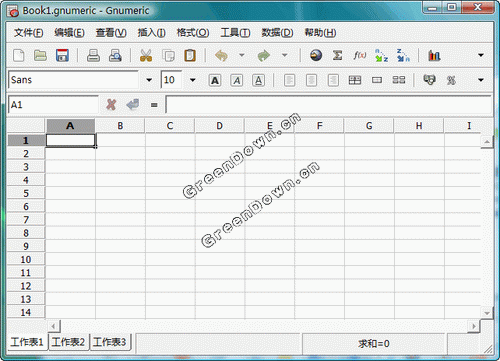Screen dimensions: 500x361
Task: Open the undo history dropdown arrow
Action: [x=242, y=55]
